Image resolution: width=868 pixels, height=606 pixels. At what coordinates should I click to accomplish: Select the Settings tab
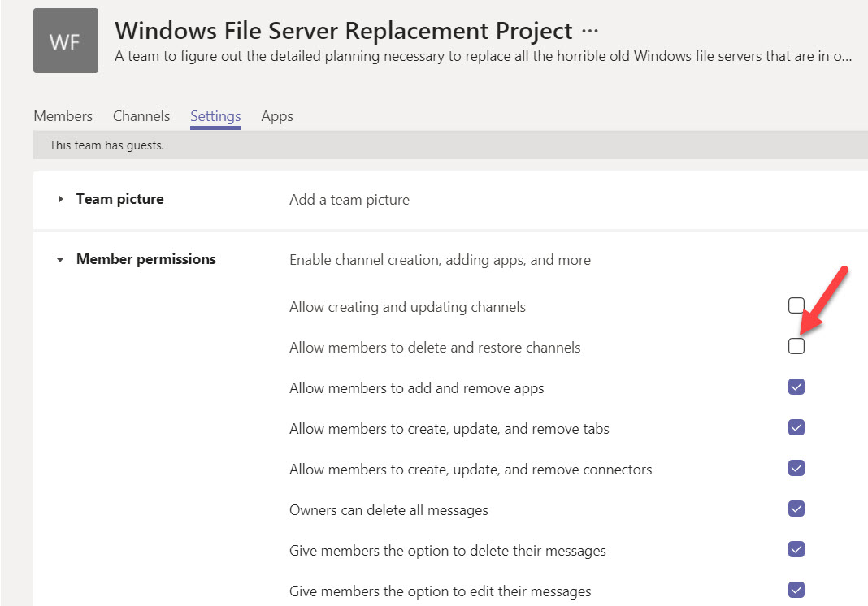click(x=215, y=116)
